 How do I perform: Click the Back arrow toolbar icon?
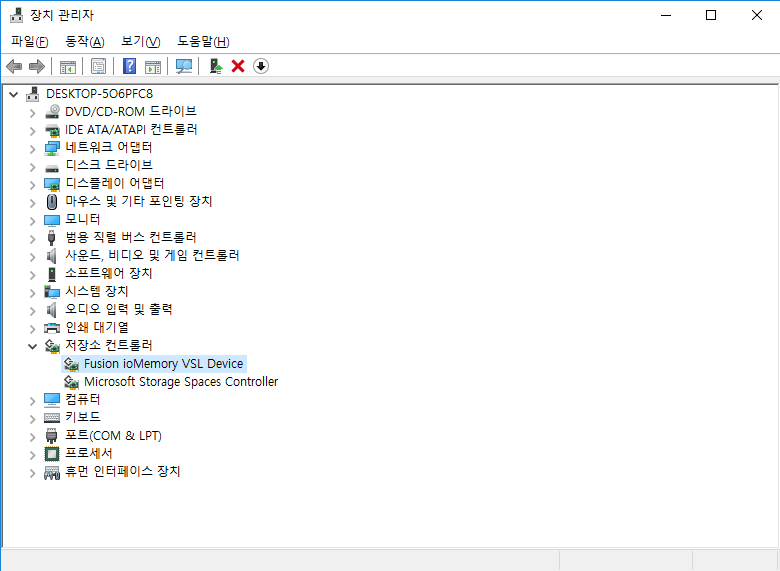[14, 66]
